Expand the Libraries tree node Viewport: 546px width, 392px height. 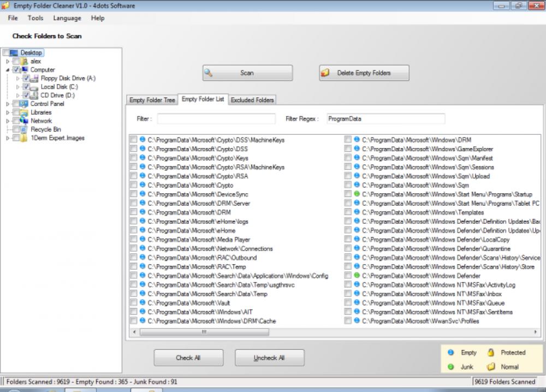coord(7,112)
